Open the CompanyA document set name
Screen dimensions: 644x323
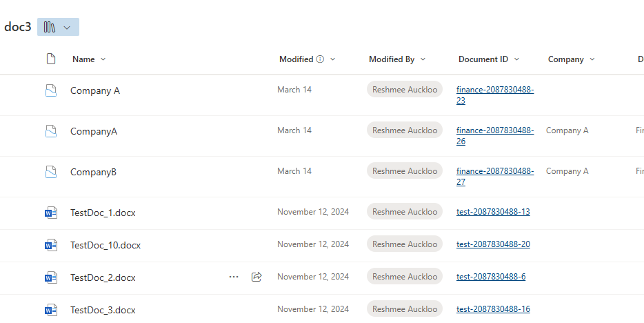coord(94,131)
